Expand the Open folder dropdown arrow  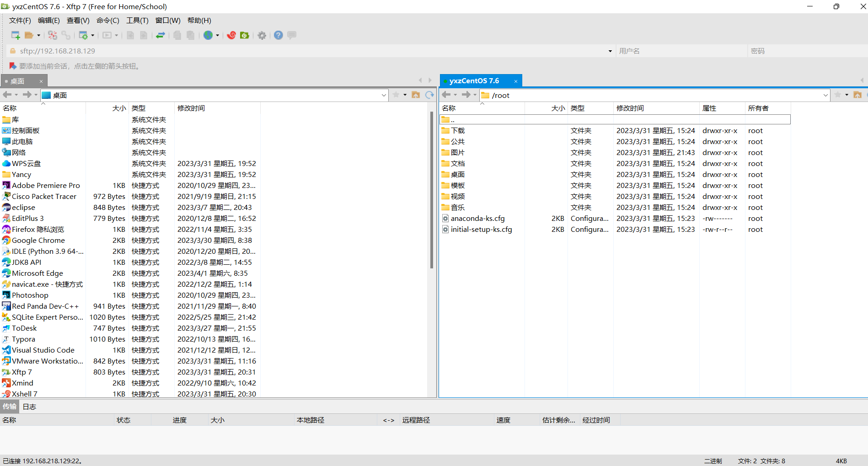pyautogui.click(x=38, y=35)
